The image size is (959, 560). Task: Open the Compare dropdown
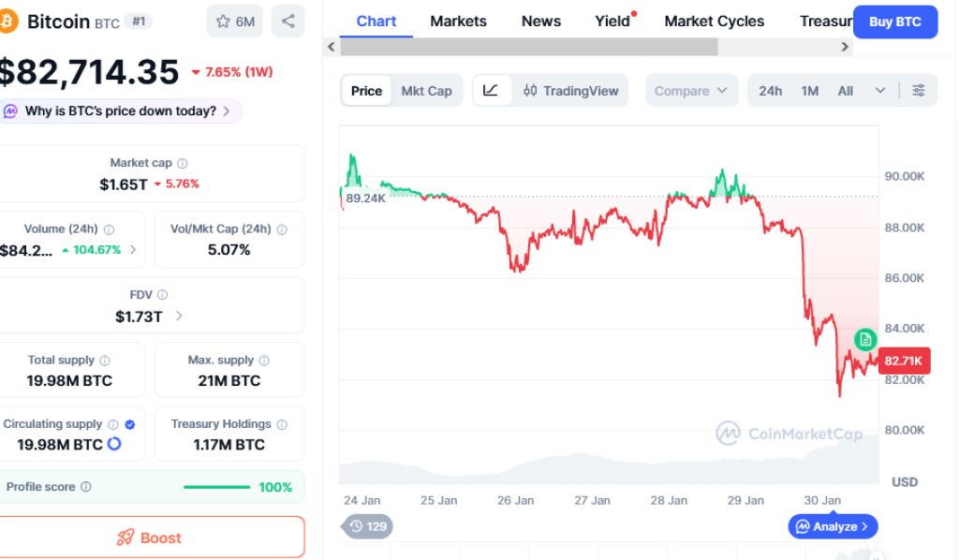pos(690,91)
